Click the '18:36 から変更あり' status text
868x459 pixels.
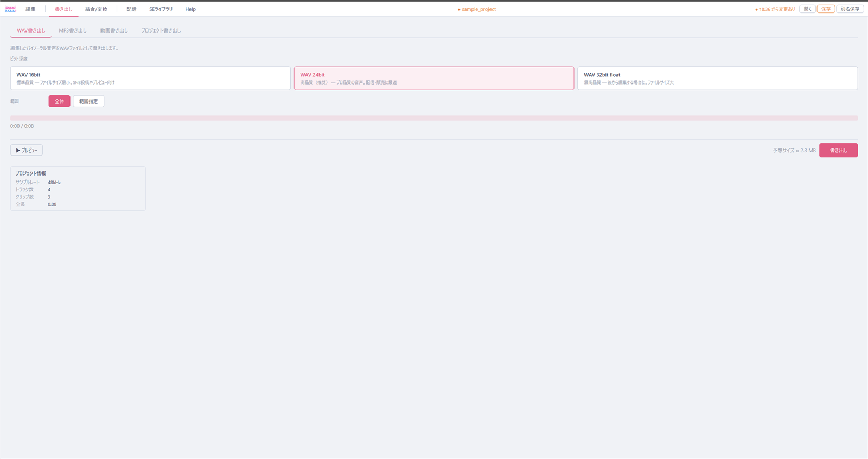[777, 9]
